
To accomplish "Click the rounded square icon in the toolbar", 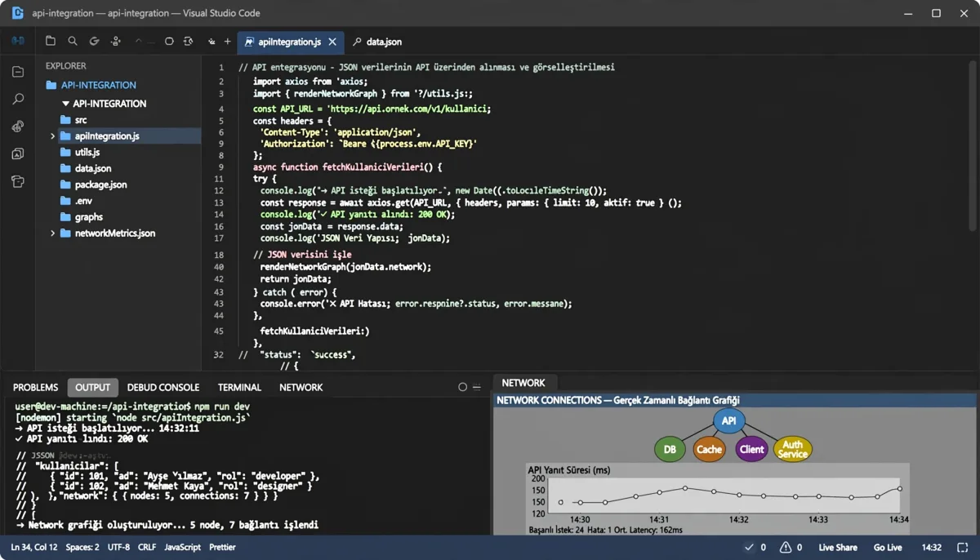I will click(169, 41).
